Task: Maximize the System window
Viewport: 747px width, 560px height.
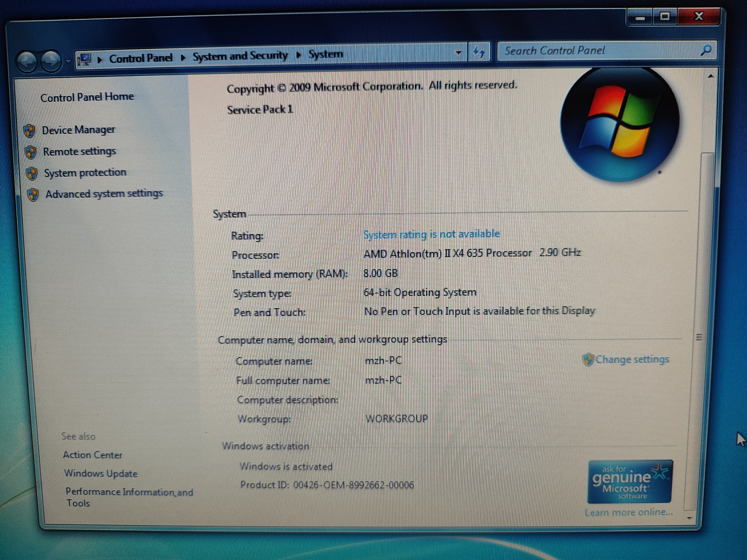Action: tap(665, 17)
